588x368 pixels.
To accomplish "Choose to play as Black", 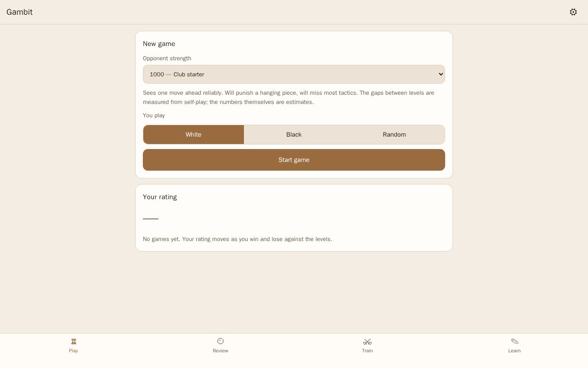I will tap(294, 134).
